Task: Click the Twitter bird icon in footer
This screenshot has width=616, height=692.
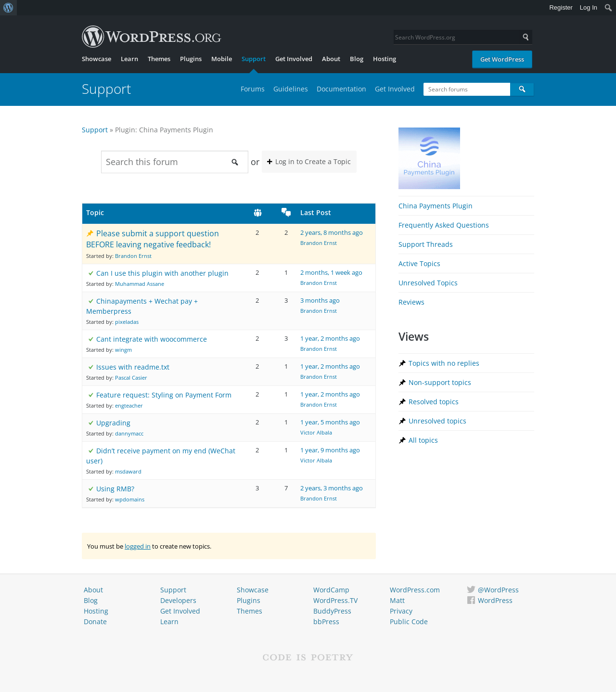Action: coord(471,589)
